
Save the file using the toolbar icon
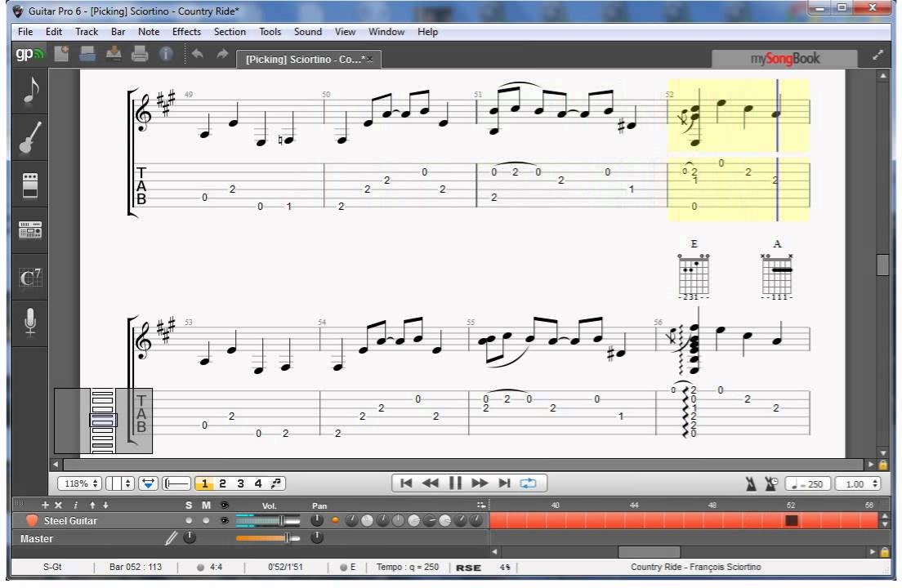(114, 54)
